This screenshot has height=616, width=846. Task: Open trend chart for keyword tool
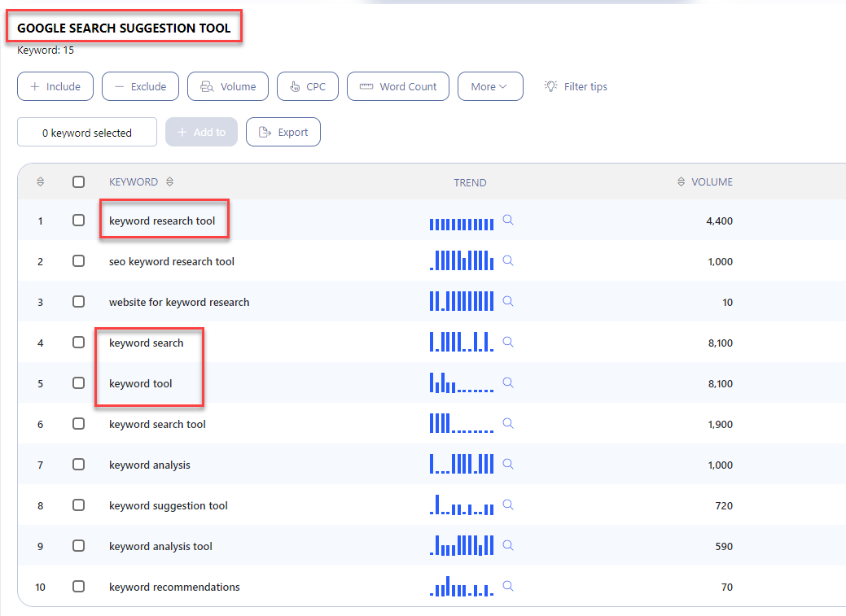[x=462, y=382]
